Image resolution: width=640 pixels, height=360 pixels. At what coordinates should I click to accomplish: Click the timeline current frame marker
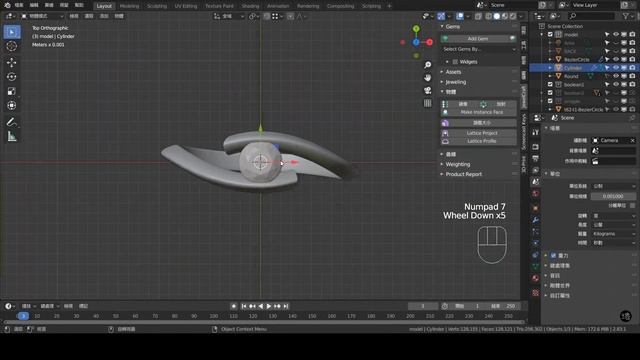(23, 316)
